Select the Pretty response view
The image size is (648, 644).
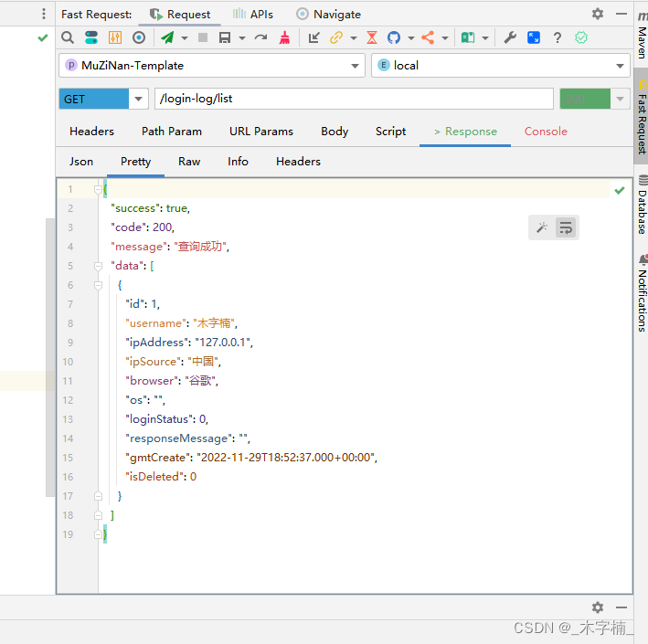click(x=135, y=162)
